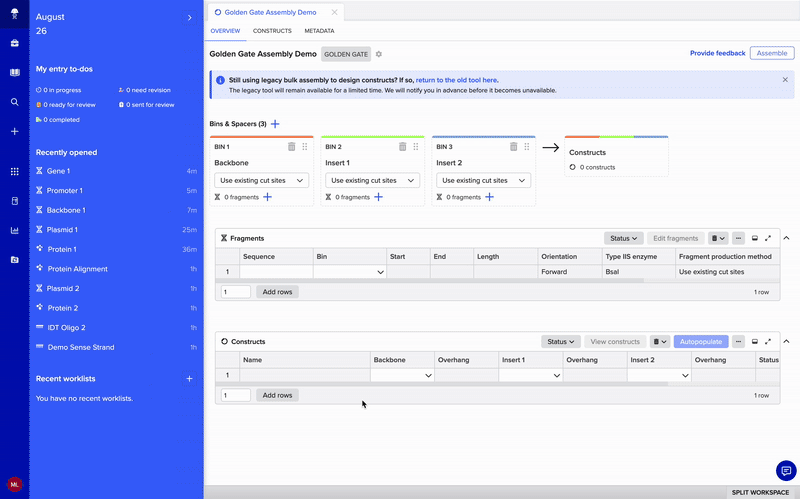Switch to the Overview tab
800x499 pixels.
tap(225, 31)
